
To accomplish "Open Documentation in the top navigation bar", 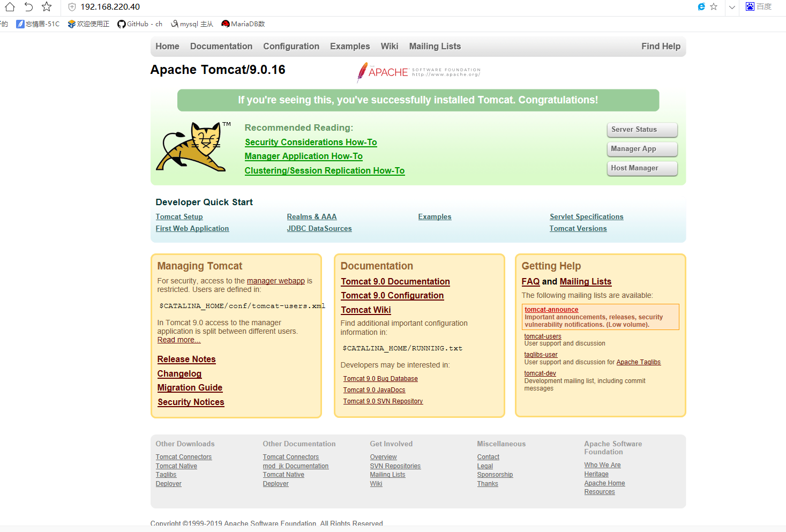I will point(221,47).
